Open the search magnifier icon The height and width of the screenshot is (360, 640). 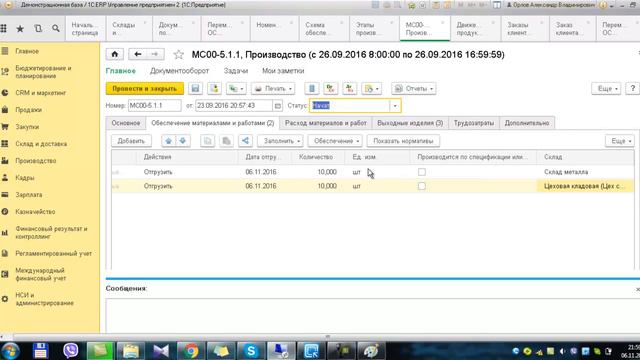(x=56, y=29)
